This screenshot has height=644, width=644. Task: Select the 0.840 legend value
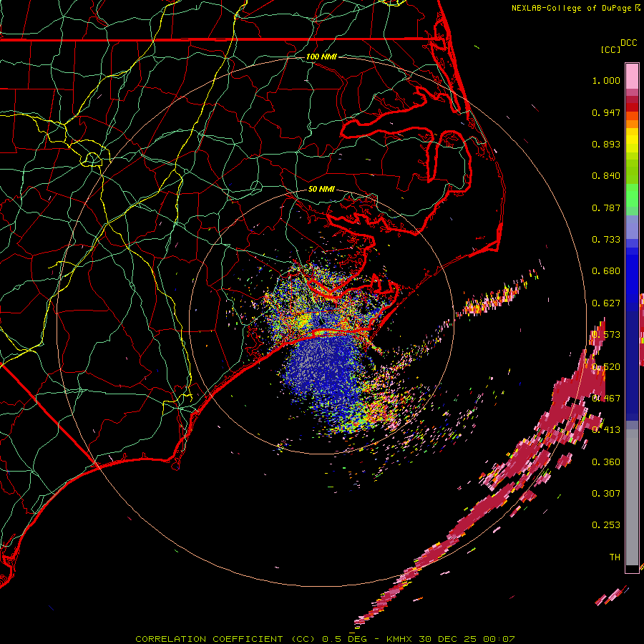pyautogui.click(x=606, y=176)
